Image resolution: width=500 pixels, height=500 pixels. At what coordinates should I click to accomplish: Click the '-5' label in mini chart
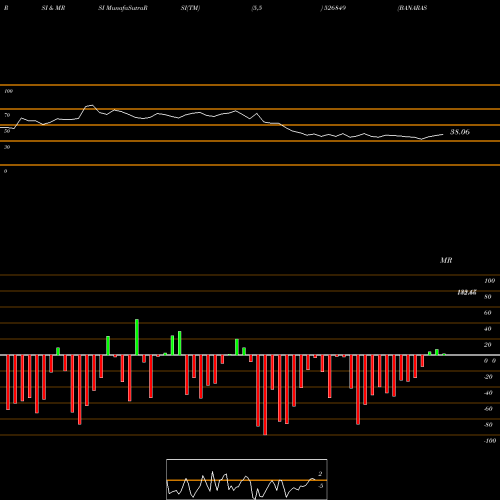tap(320, 486)
